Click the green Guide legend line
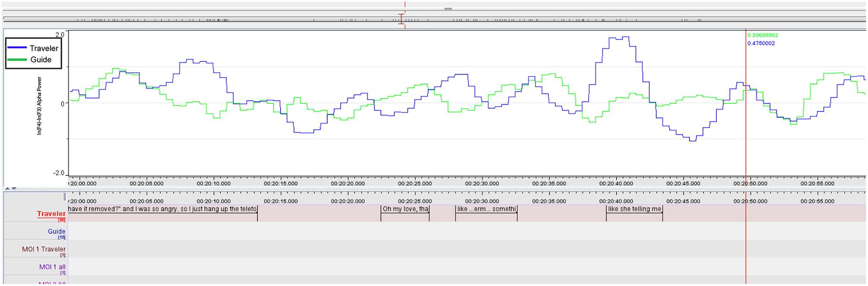The height and width of the screenshot is (286, 868). (17, 60)
